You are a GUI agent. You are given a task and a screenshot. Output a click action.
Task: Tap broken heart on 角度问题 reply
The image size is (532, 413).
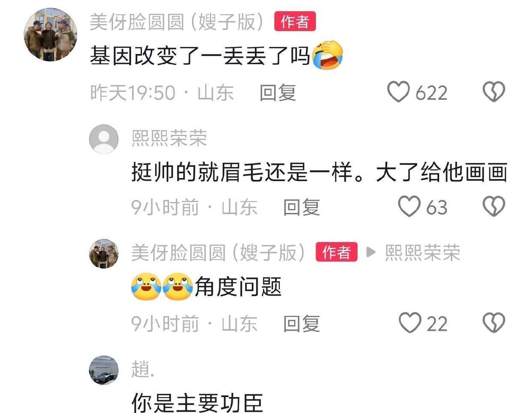pyautogui.click(x=494, y=323)
